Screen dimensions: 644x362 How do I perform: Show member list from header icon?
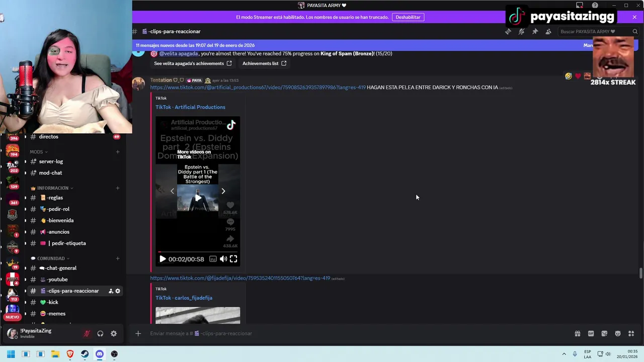(x=548, y=31)
